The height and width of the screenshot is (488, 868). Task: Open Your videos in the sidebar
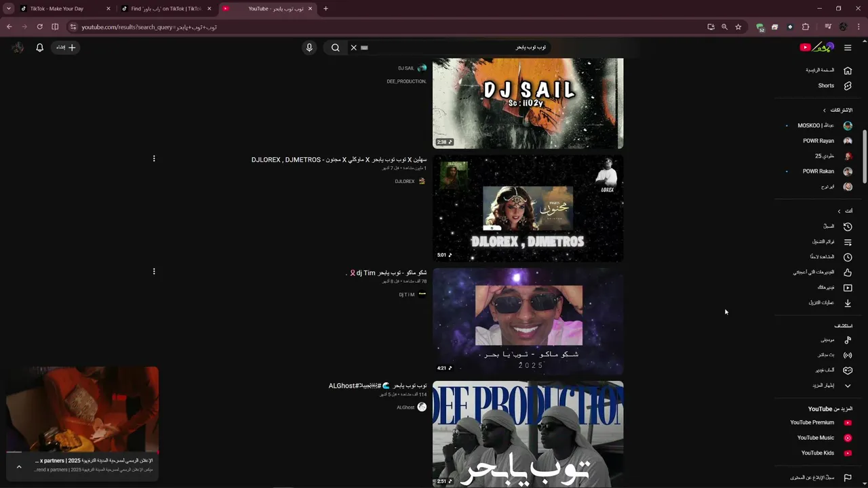click(834, 287)
